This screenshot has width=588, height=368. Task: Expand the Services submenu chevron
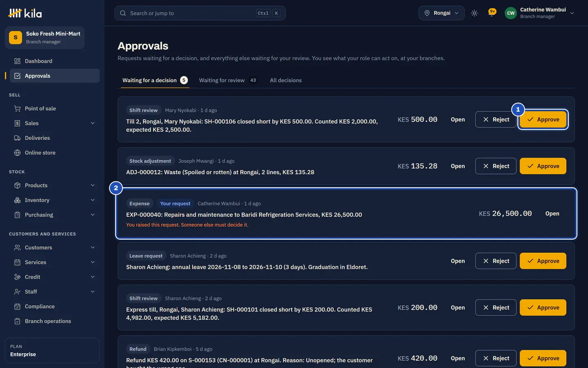coord(93,262)
